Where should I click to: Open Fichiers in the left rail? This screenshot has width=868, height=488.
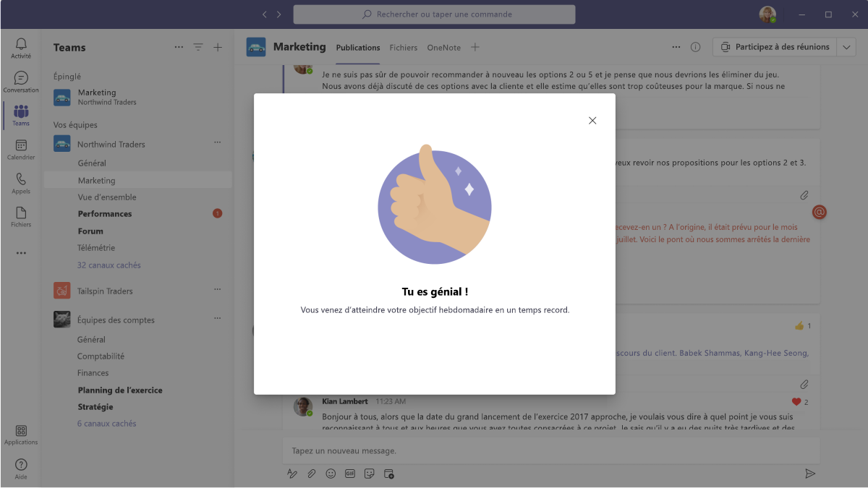(x=21, y=217)
